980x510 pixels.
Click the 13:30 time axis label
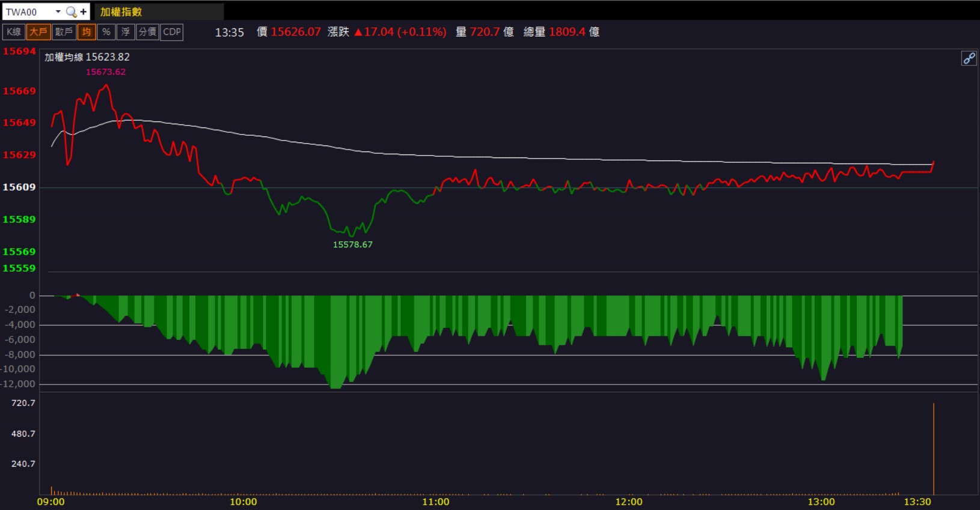point(917,502)
